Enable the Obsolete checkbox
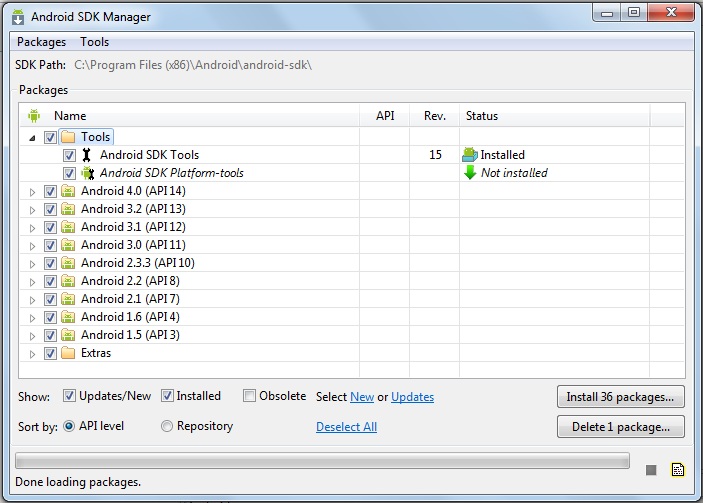Screen dimensions: 703x503 click(x=249, y=396)
